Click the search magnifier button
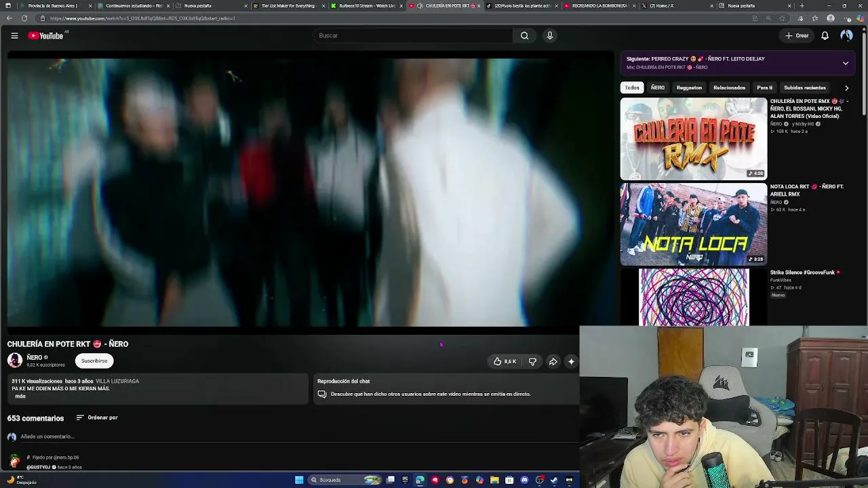This screenshot has width=868, height=488. pyautogui.click(x=524, y=35)
